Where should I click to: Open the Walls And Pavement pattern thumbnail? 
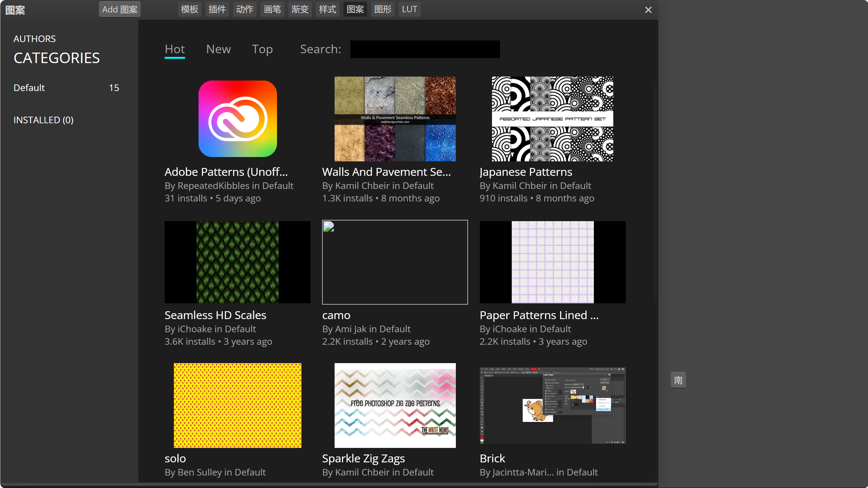[x=395, y=119]
